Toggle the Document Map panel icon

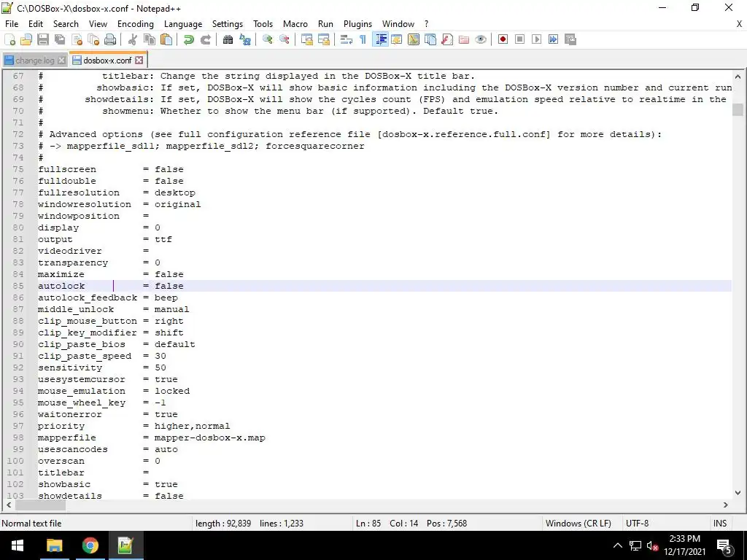click(414, 39)
